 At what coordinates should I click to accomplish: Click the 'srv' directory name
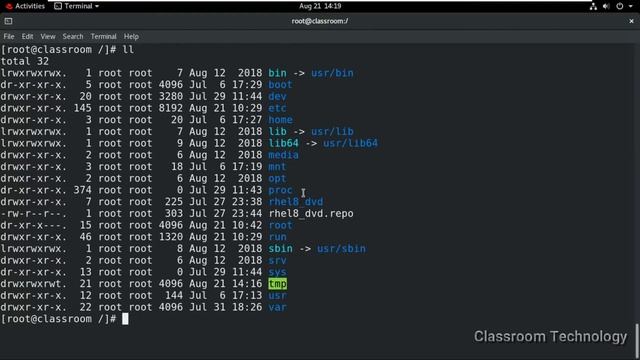pos(277,260)
